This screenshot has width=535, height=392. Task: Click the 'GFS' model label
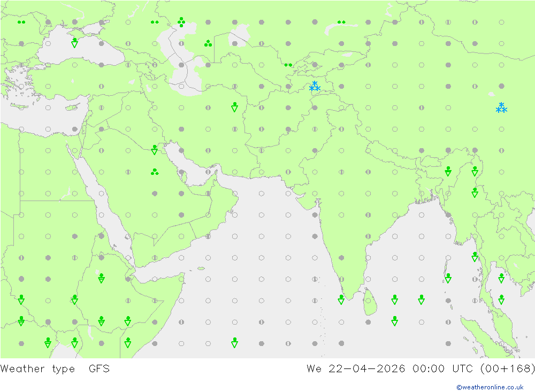100,369
